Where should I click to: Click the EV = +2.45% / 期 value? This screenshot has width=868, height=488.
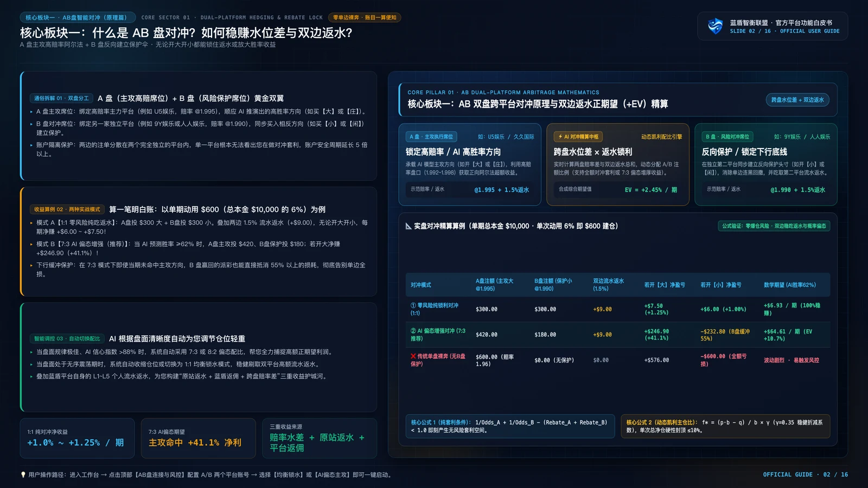pyautogui.click(x=650, y=190)
